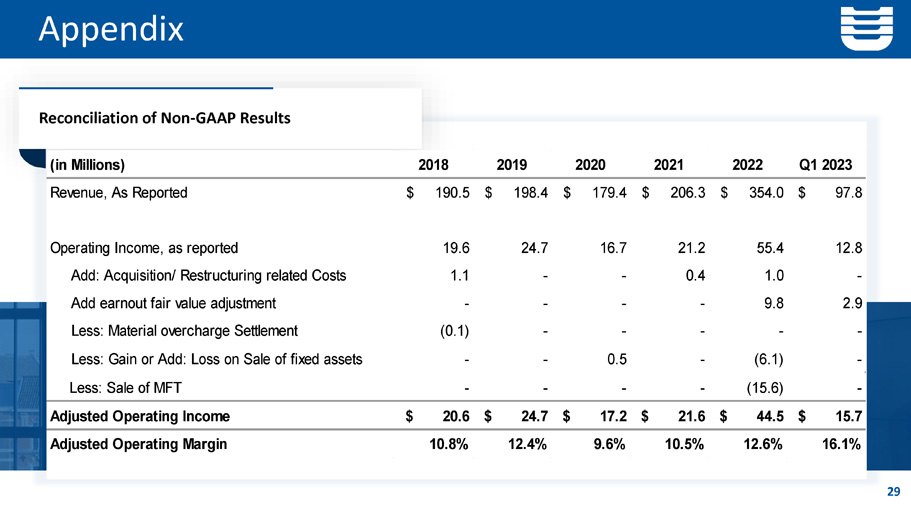The height and width of the screenshot is (512, 911).
Task: Click the 2019 column header
Action: [x=512, y=165]
